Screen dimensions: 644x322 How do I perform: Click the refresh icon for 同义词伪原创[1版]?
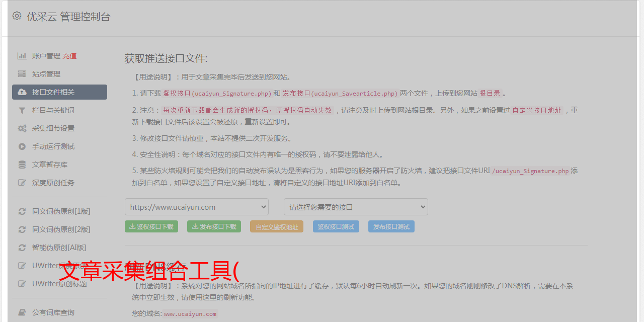(x=22, y=211)
